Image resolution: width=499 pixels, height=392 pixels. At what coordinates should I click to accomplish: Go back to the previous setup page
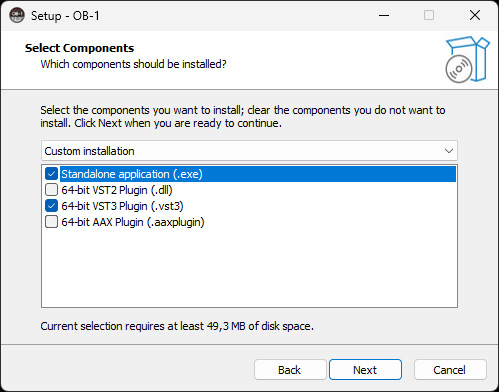point(290,370)
